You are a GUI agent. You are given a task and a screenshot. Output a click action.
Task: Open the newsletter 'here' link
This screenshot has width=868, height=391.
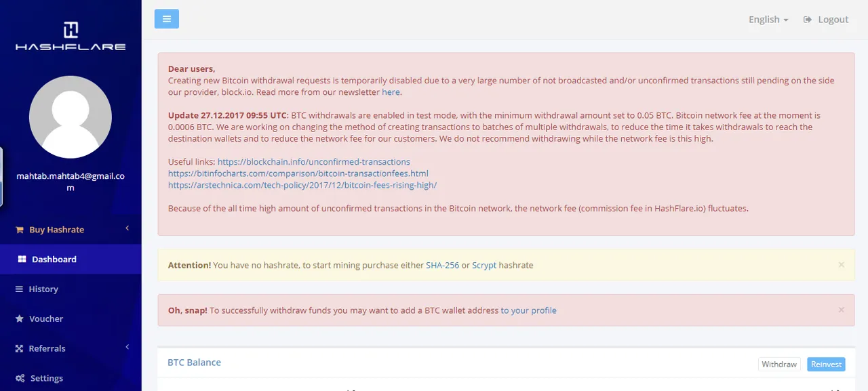(x=391, y=92)
